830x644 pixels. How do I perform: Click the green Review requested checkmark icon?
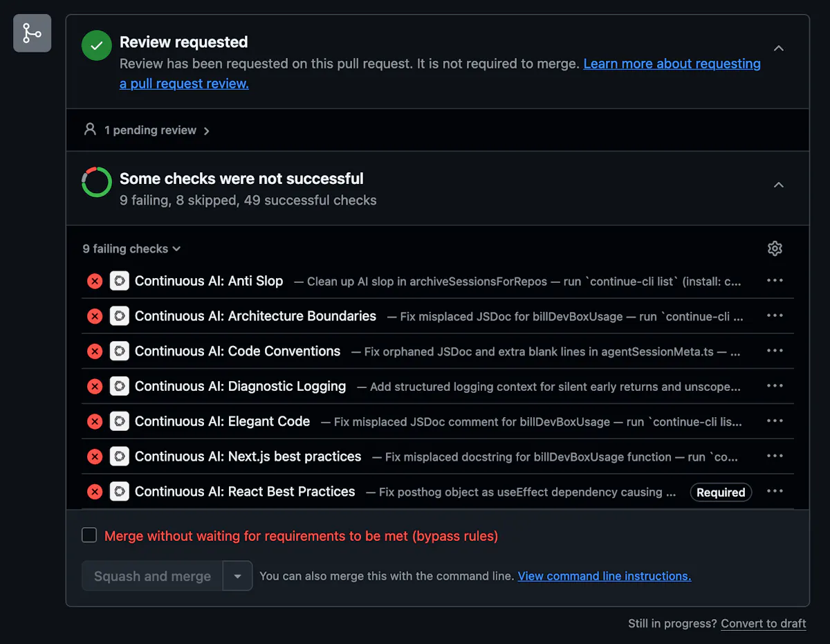point(97,46)
